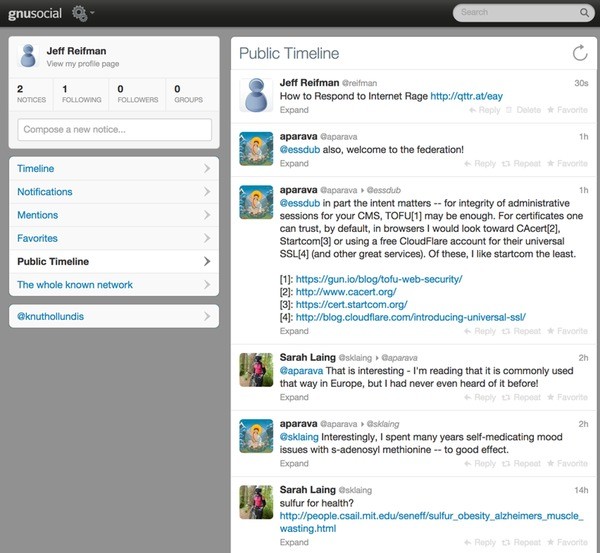Expand aparava's s-adenosyl methionine notice
Screen dimensions: 600x553
click(294, 463)
